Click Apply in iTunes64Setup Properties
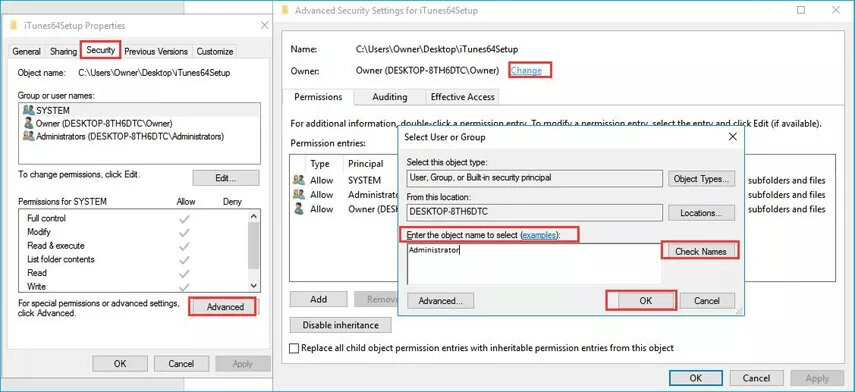The height and width of the screenshot is (392, 855). (x=243, y=364)
